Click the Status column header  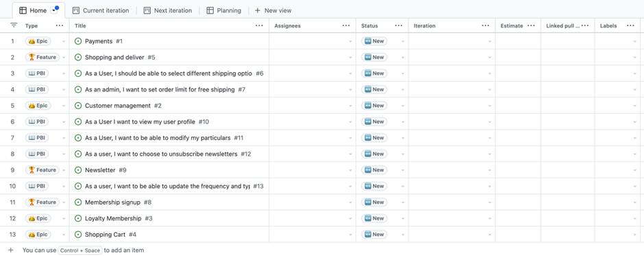click(x=369, y=25)
